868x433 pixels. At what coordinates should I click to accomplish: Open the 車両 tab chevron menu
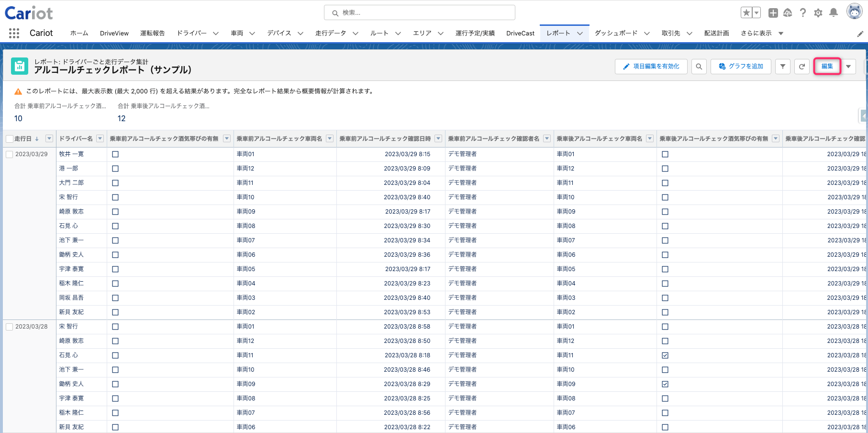tap(252, 34)
